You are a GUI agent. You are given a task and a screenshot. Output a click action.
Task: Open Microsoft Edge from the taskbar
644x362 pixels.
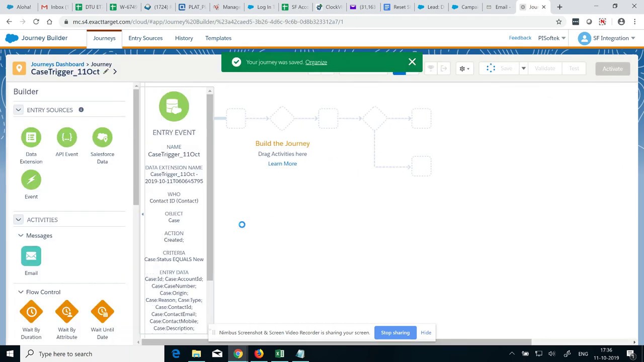click(176, 354)
